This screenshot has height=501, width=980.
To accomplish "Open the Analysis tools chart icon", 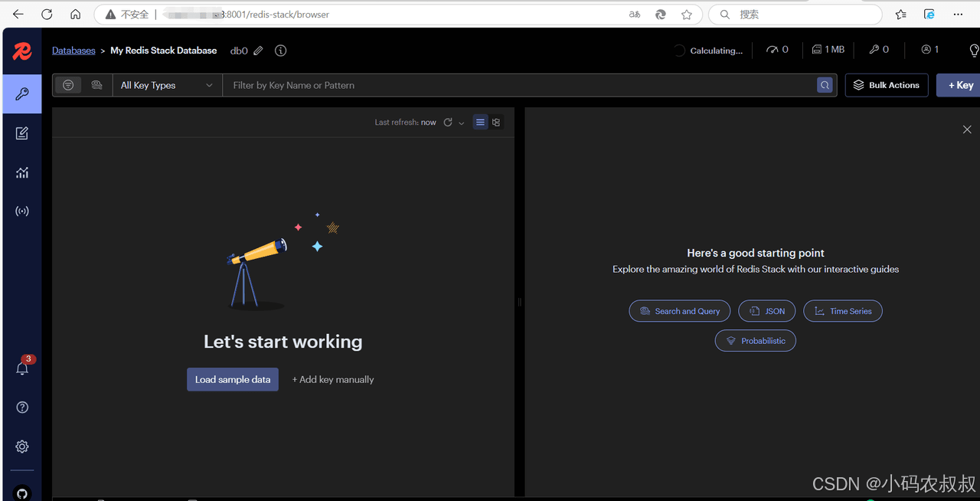I will pyautogui.click(x=22, y=172).
